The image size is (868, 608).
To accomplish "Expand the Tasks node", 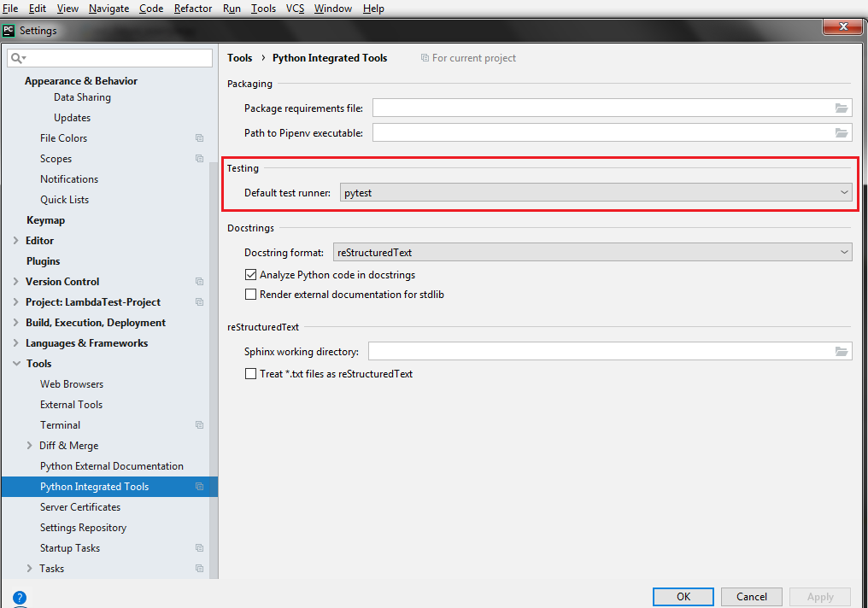I will (29, 568).
